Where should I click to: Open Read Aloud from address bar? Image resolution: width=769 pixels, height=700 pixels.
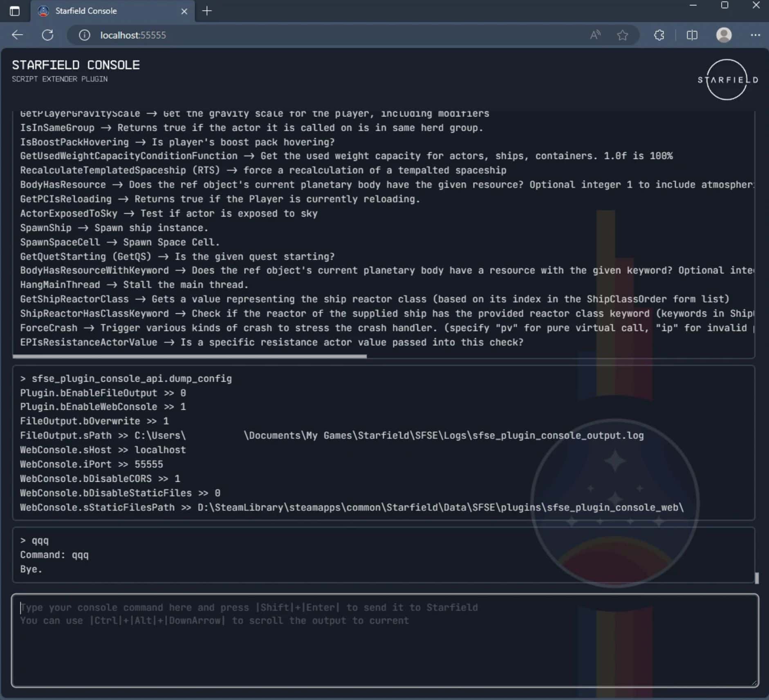[x=595, y=35]
